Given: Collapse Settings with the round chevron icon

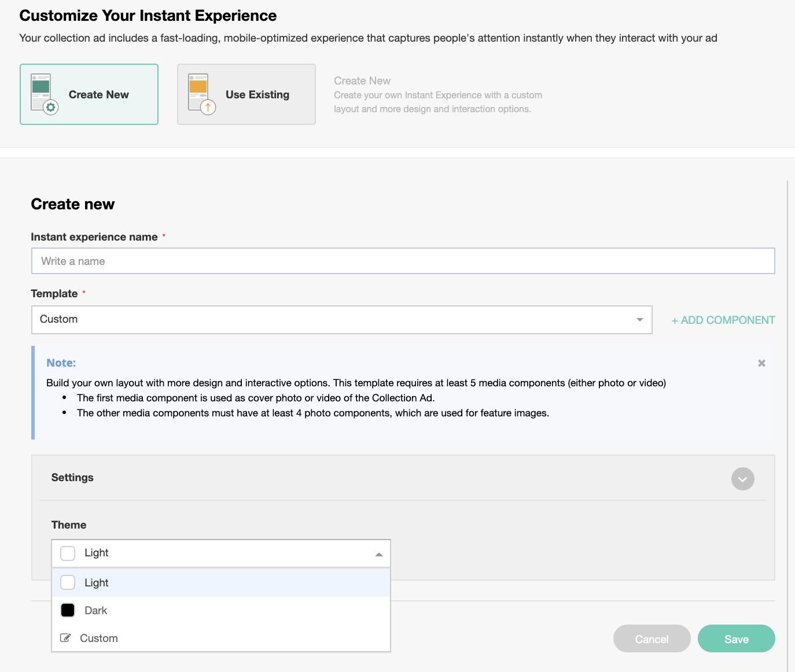Looking at the screenshot, I should (742, 479).
